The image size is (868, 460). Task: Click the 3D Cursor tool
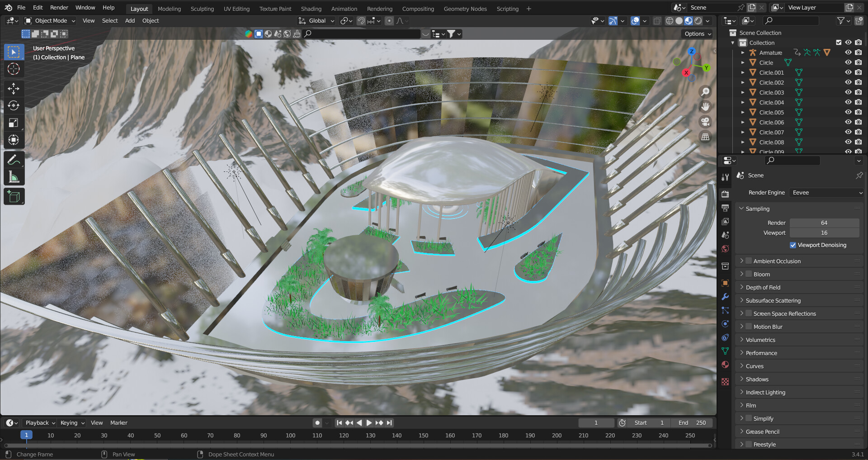click(14, 69)
